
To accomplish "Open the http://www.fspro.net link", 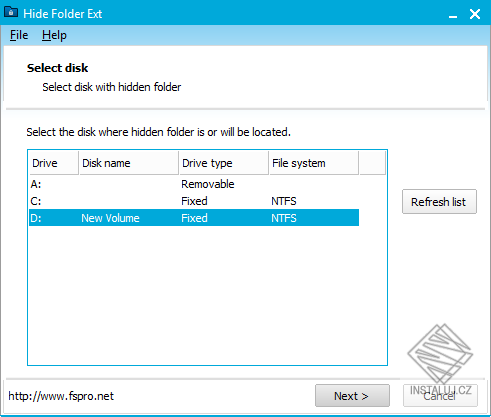I will tap(61, 396).
